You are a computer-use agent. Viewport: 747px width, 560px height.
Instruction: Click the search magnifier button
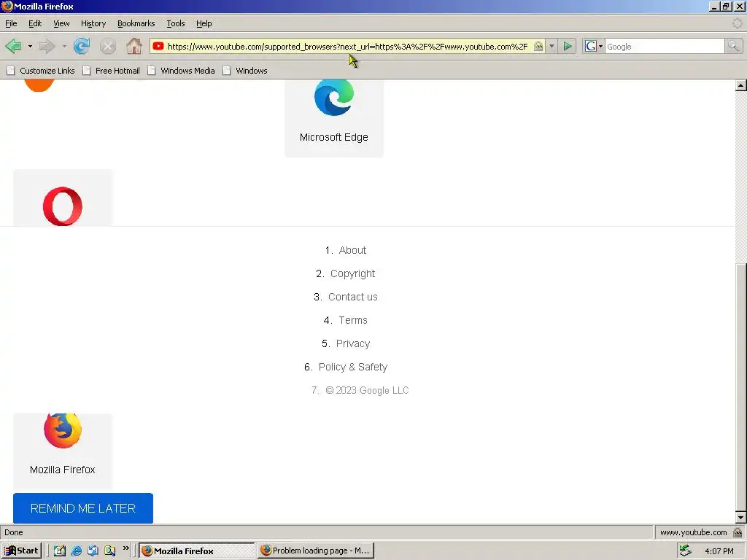tap(733, 46)
